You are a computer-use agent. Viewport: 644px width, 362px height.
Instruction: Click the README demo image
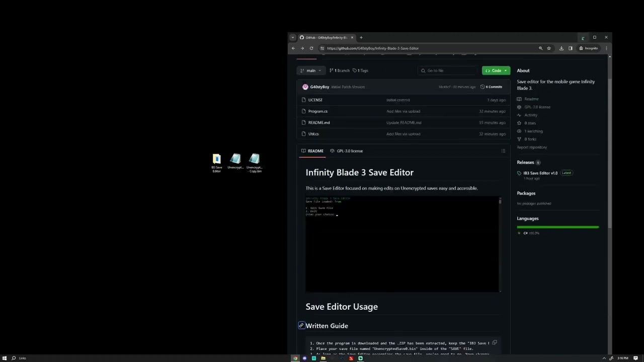(403, 244)
